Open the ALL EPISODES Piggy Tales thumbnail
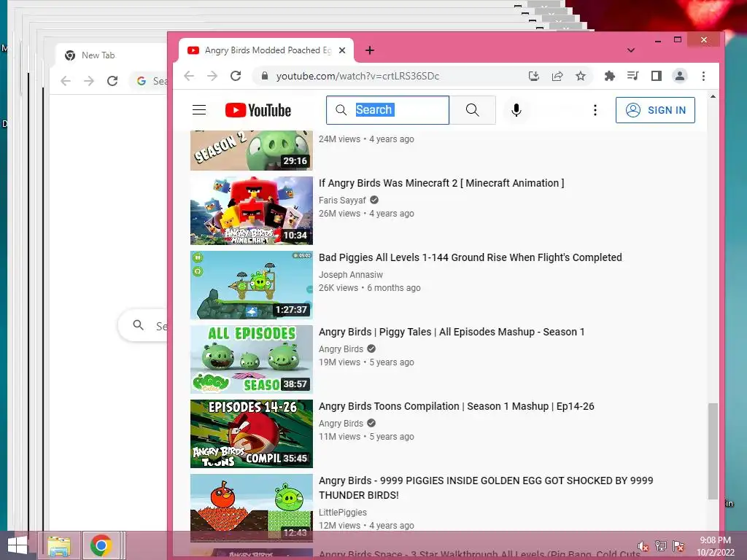 tap(252, 359)
